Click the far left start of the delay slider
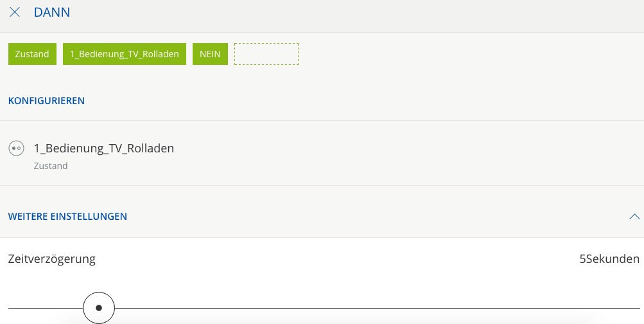This screenshot has height=324, width=644. tap(10, 308)
